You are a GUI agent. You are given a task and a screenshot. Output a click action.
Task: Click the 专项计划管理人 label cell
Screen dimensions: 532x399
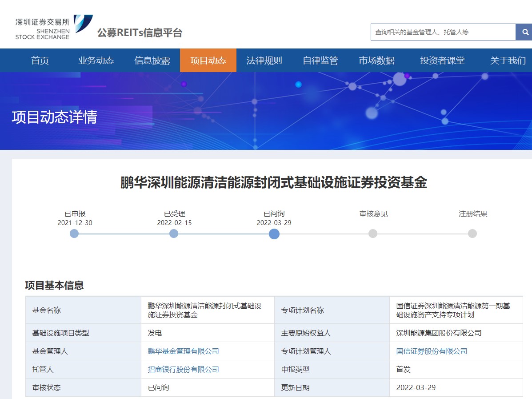(x=332, y=351)
